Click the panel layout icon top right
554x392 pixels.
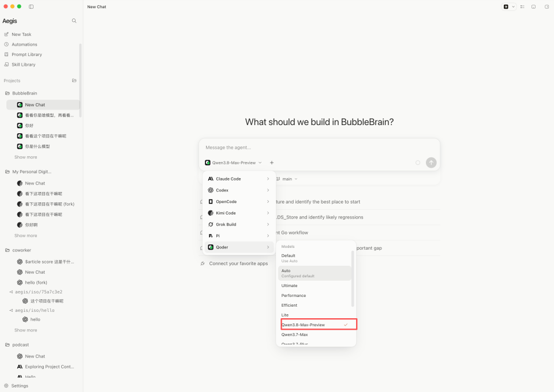click(x=533, y=7)
